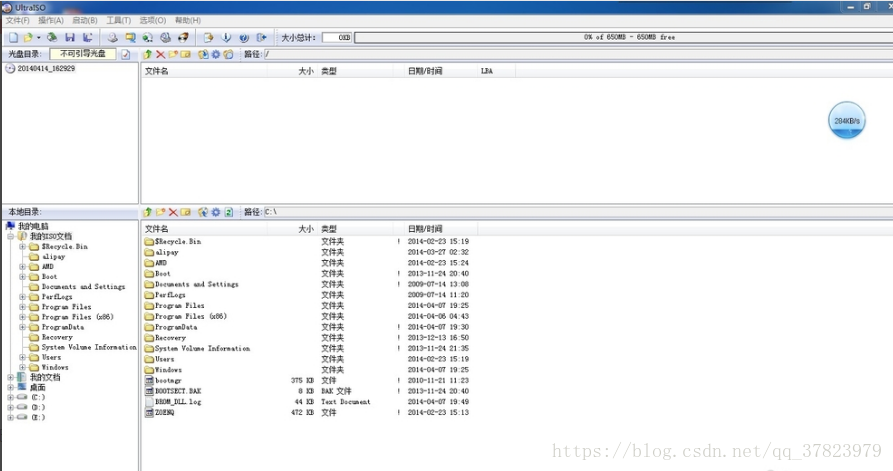893x471 pixels.
Task: Open the dropdown arrow beside Open icon
Action: (x=39, y=38)
